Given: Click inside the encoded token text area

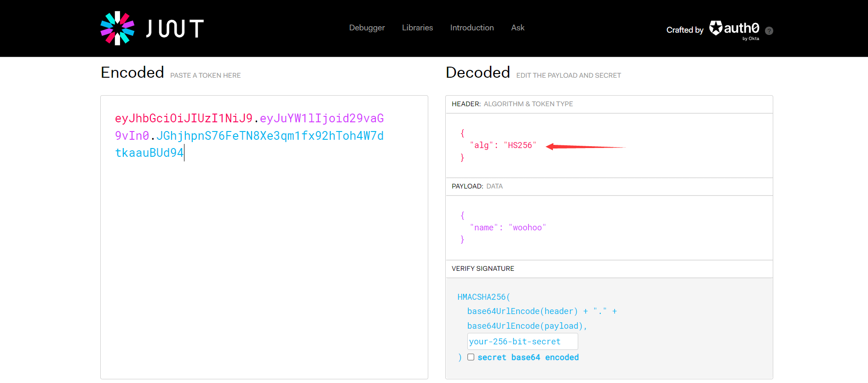Looking at the screenshot, I should (264, 237).
